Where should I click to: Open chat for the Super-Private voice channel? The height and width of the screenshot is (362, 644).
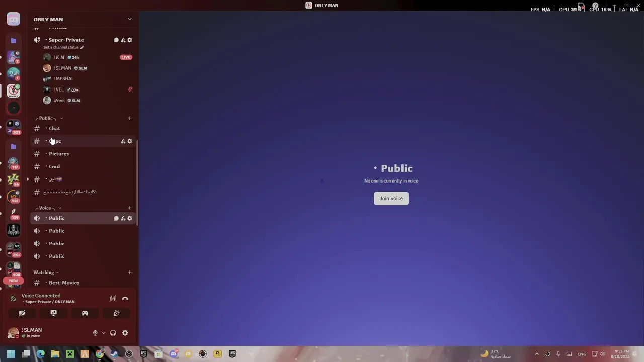click(x=116, y=40)
